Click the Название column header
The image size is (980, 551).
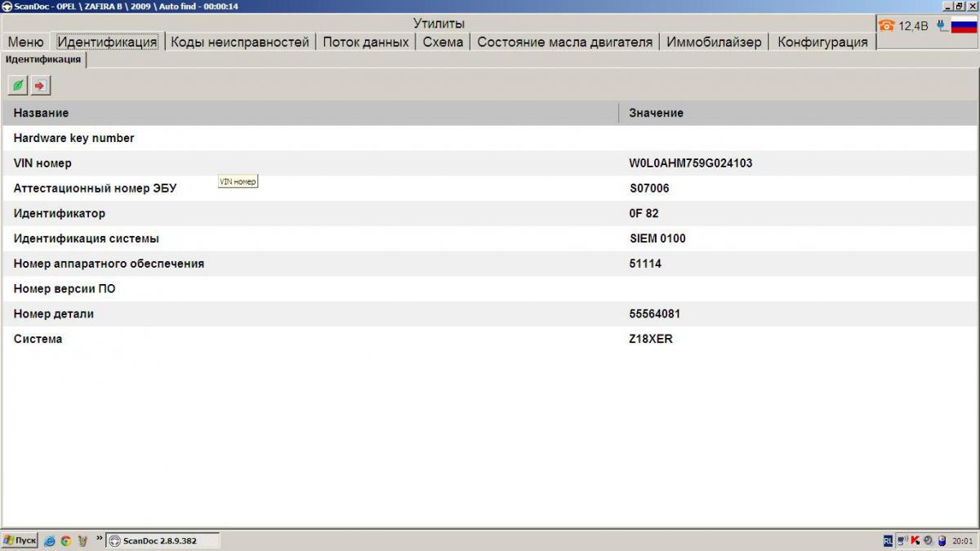[310, 113]
